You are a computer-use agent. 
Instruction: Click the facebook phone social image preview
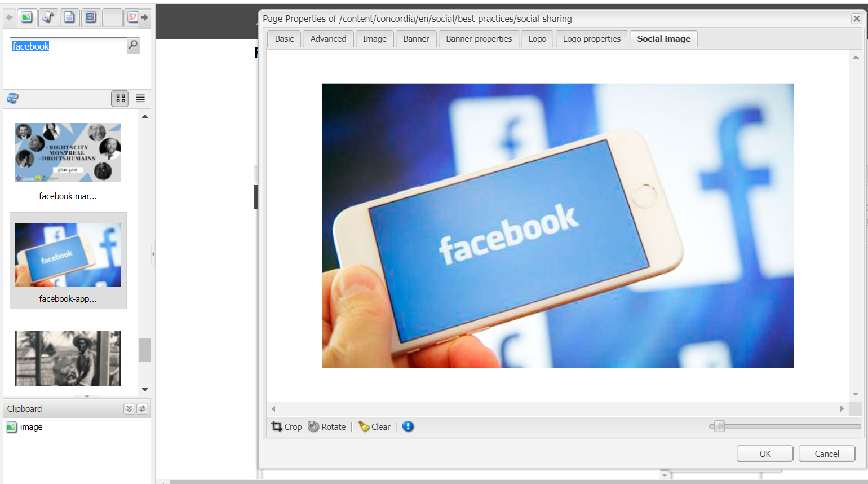point(557,226)
